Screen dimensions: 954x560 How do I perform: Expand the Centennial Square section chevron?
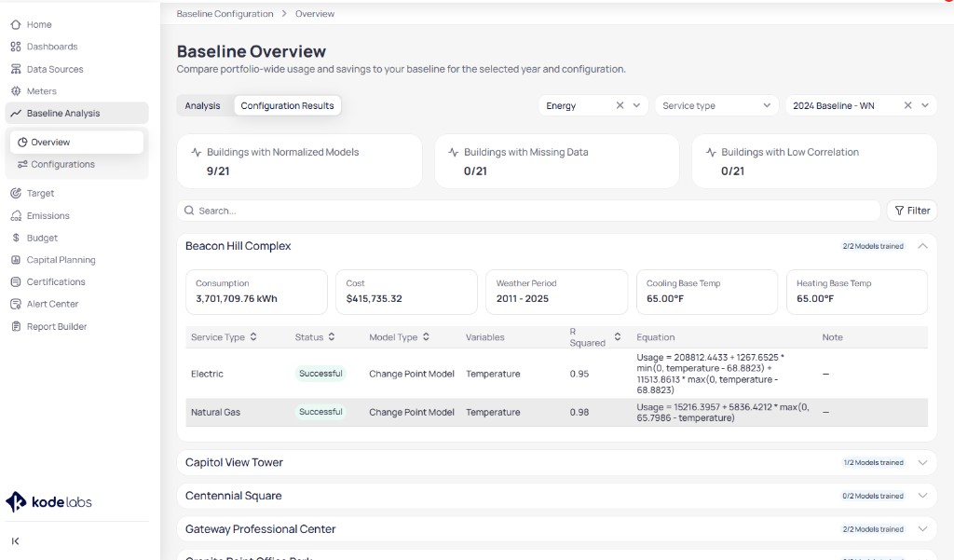point(922,496)
